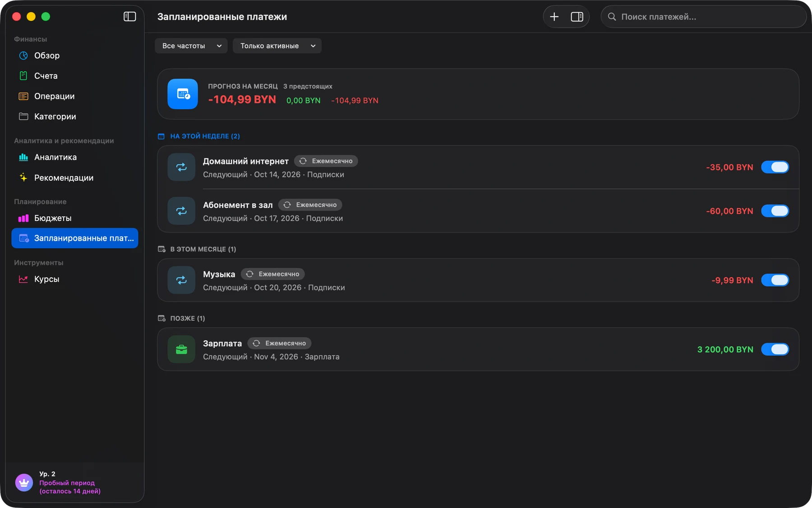Image resolution: width=812 pixels, height=508 pixels.
Task: Click the green Зарплата briefcase icon
Action: (181, 349)
